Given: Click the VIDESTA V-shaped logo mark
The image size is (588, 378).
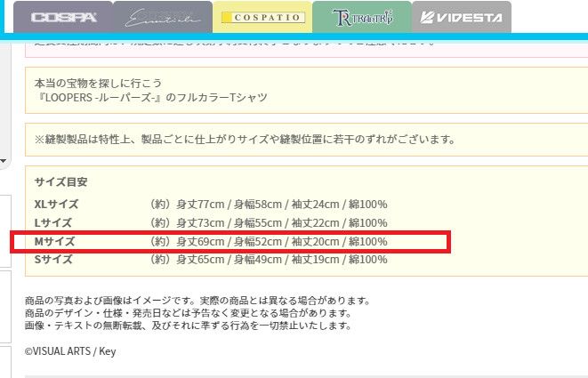Looking at the screenshot, I should tap(427, 18).
